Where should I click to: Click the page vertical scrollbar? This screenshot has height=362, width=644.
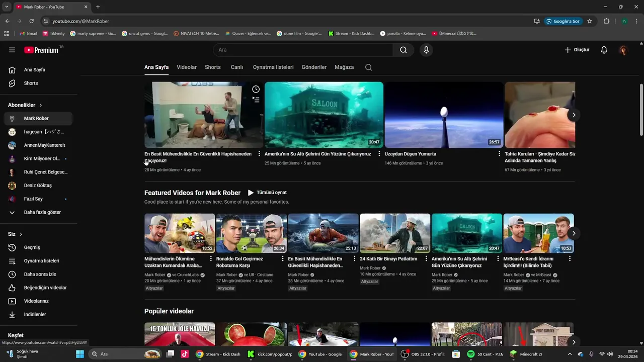click(x=641, y=109)
